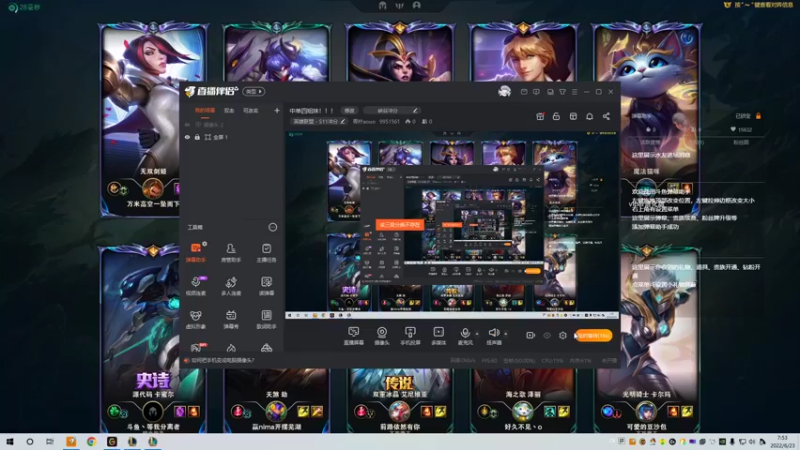Click the screen icon next to funnel
The width and height of the screenshot is (800, 450).
point(550,92)
